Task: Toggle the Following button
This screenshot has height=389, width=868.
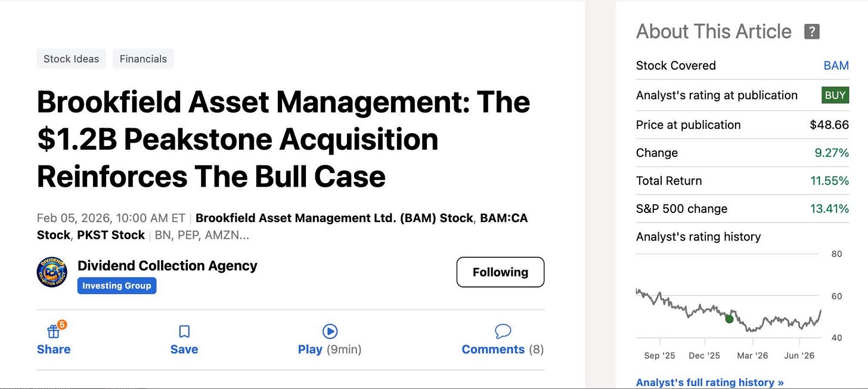Action: point(500,272)
